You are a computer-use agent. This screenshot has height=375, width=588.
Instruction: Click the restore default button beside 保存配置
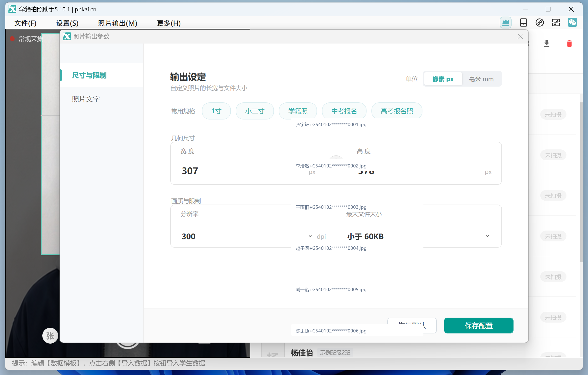[412, 326]
